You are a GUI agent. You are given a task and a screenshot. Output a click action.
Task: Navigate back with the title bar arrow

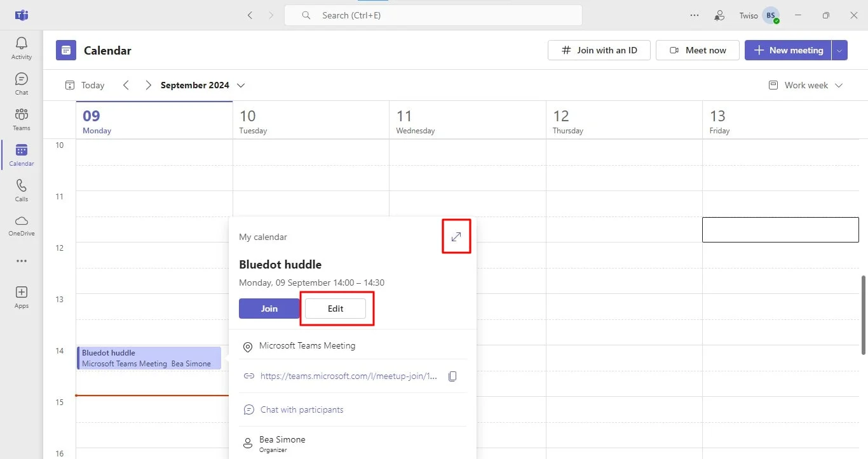pos(250,15)
